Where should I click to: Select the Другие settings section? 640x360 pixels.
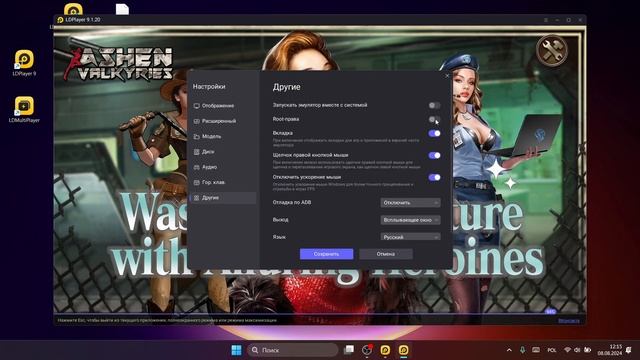coord(223,198)
